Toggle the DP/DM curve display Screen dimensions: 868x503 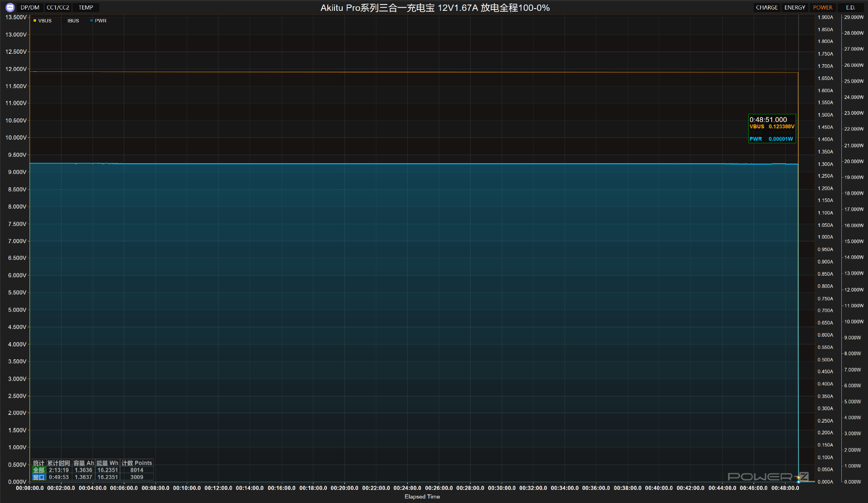pos(30,8)
